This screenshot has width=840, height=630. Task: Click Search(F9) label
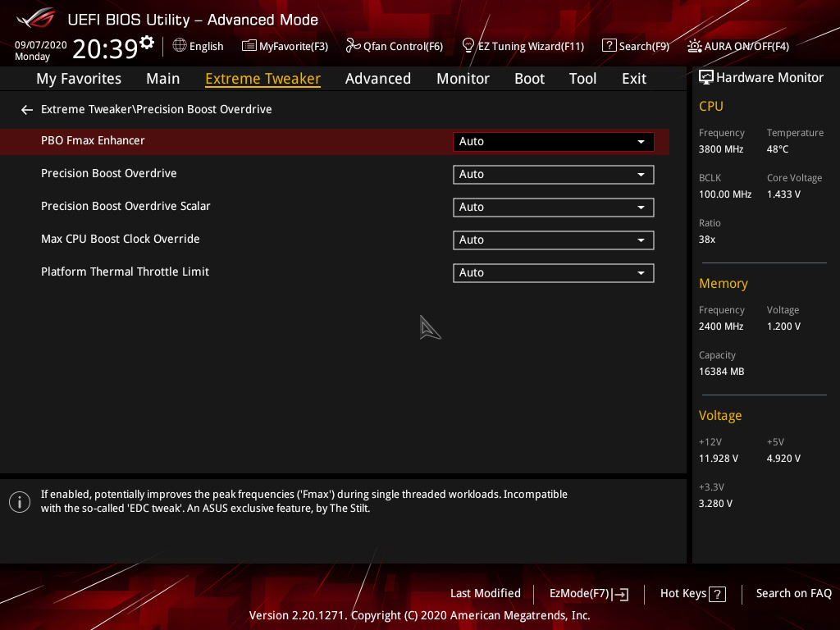click(644, 46)
